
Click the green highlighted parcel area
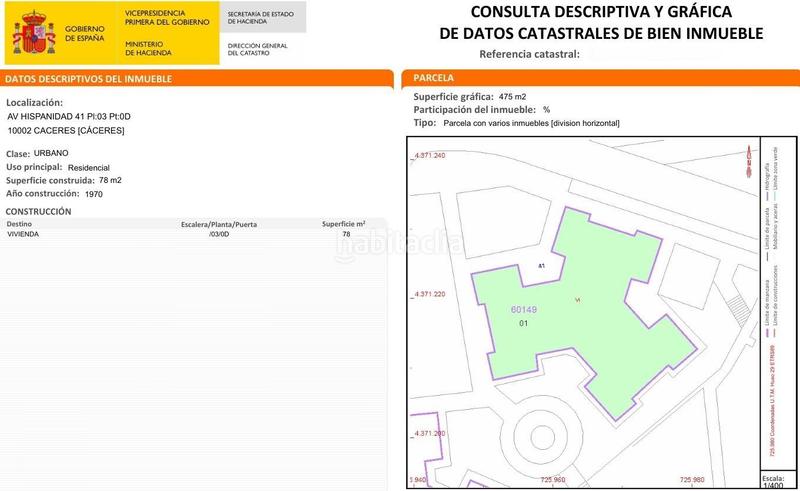click(x=600, y=320)
